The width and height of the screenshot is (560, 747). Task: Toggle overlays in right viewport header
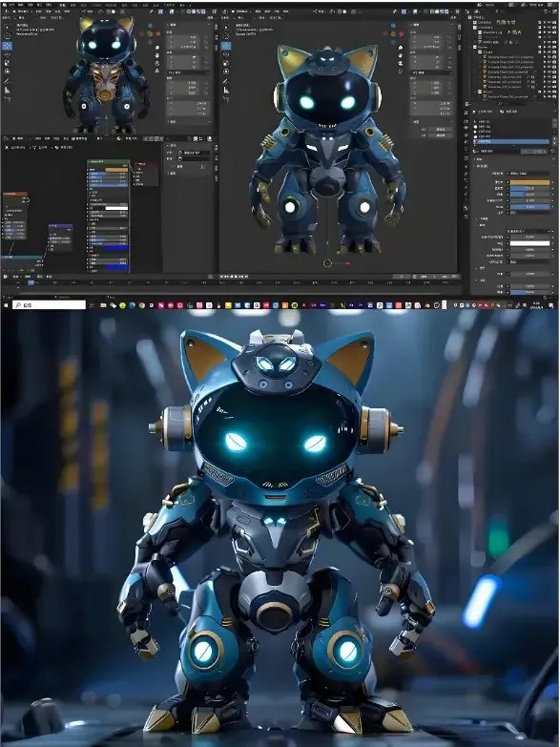pyautogui.click(x=415, y=10)
